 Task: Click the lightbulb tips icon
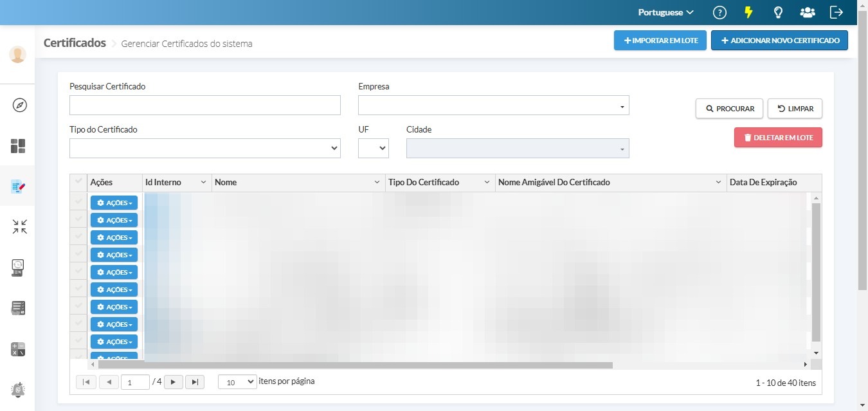tap(778, 12)
